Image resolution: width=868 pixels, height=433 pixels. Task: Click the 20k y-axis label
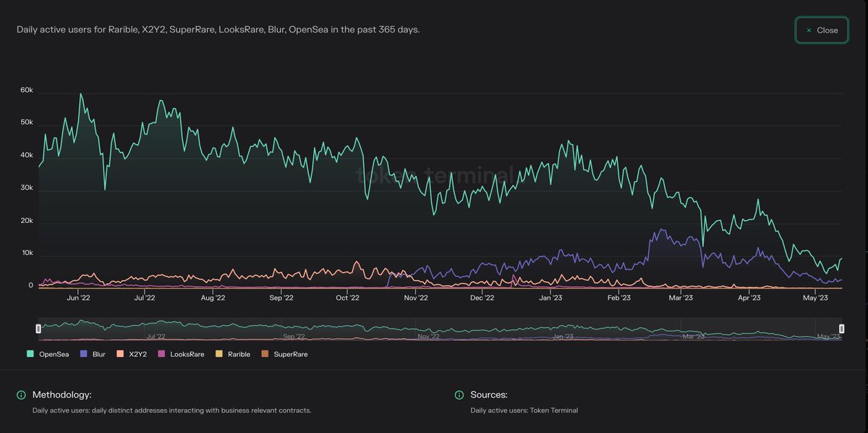tap(27, 220)
